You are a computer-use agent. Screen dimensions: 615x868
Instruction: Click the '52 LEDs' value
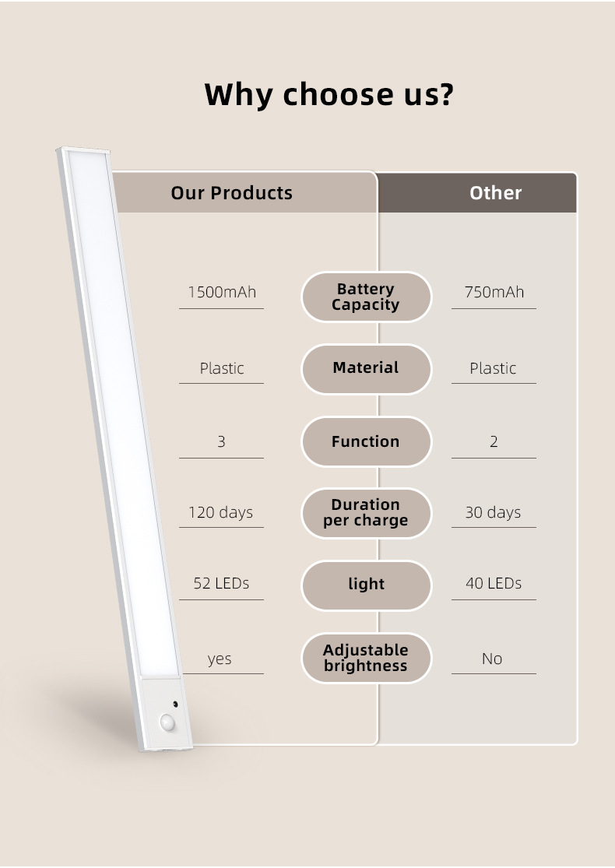click(x=221, y=583)
